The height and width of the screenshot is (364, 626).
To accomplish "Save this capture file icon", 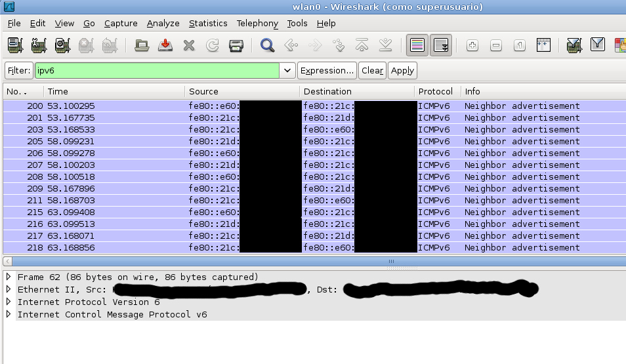I will (165, 45).
